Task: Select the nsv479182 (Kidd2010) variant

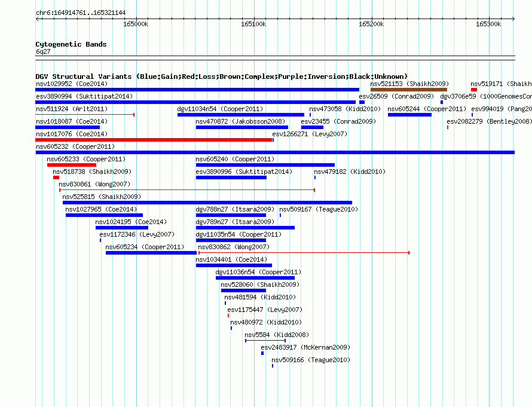Action: (350, 172)
